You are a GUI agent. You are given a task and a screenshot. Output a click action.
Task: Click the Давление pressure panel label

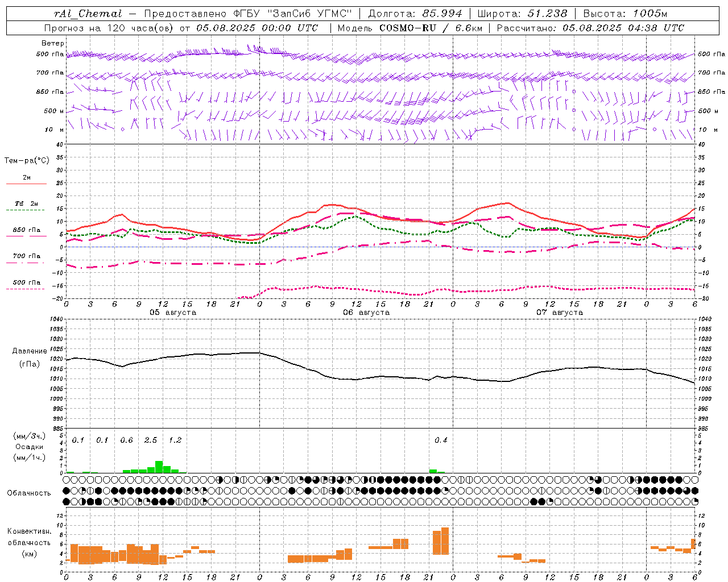click(x=30, y=351)
